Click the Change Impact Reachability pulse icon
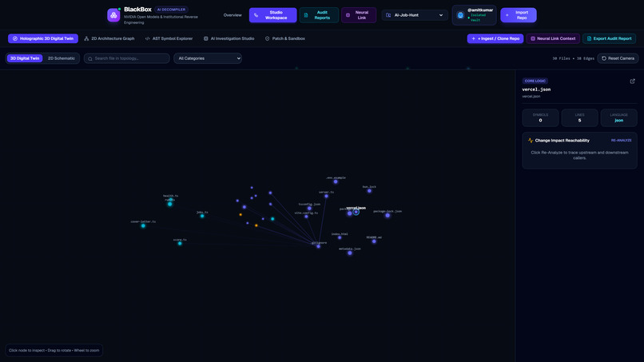The image size is (644, 362). point(531,141)
